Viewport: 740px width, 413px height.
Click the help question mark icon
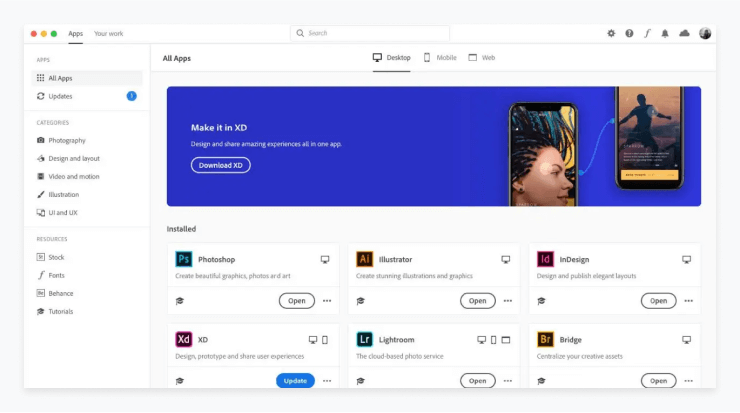click(x=629, y=34)
